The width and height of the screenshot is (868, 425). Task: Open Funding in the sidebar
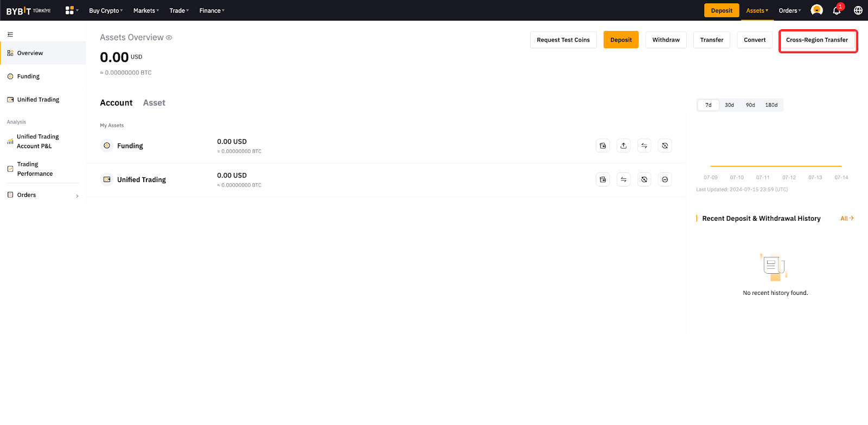click(28, 76)
